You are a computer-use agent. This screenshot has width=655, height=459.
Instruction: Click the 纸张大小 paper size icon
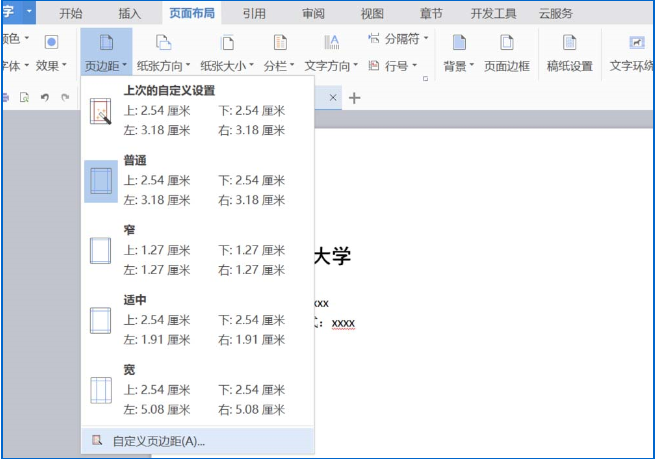227,43
